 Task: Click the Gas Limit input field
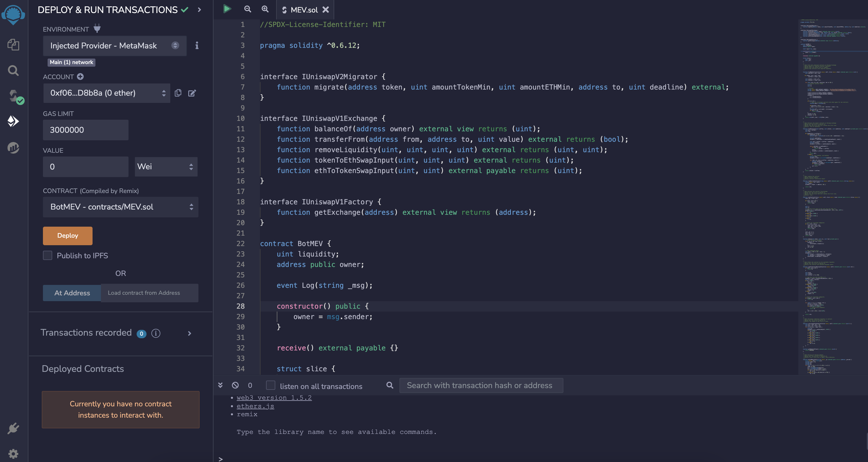click(x=86, y=130)
